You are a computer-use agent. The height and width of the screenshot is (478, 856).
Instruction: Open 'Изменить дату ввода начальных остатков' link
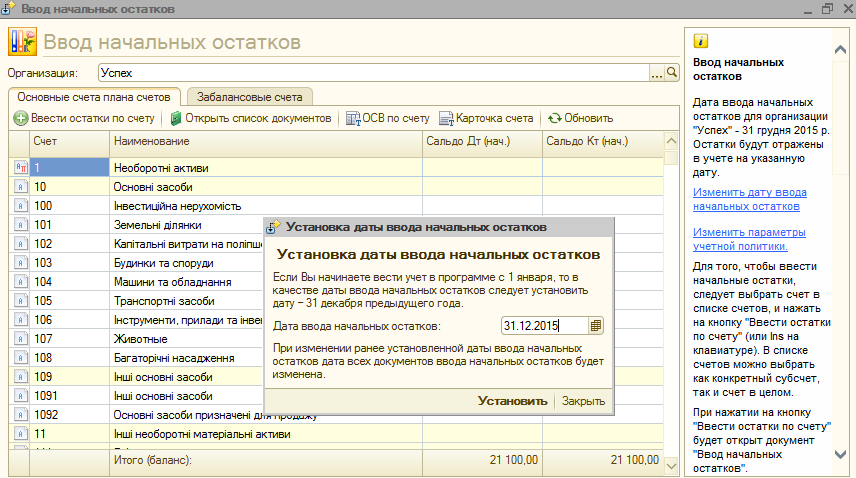749,199
